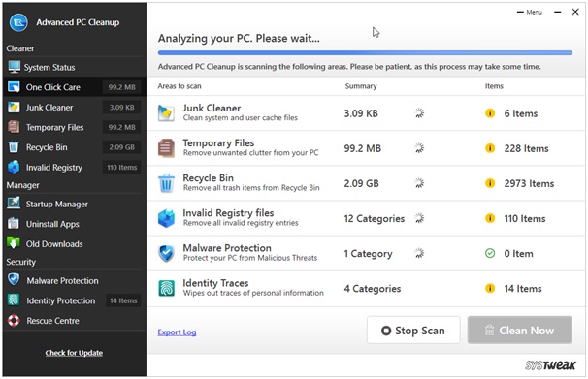588x379 pixels.
Task: Click the Junk Cleaner icon in scan list
Action: (166, 112)
